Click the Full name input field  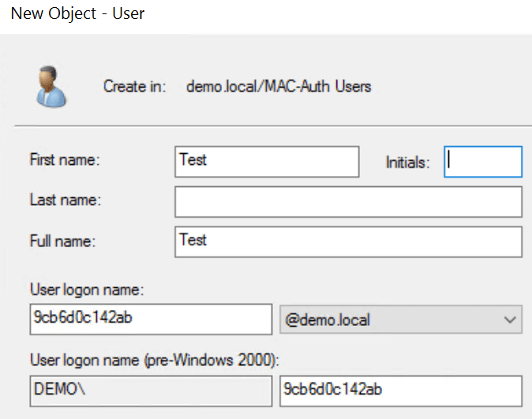pos(348,242)
